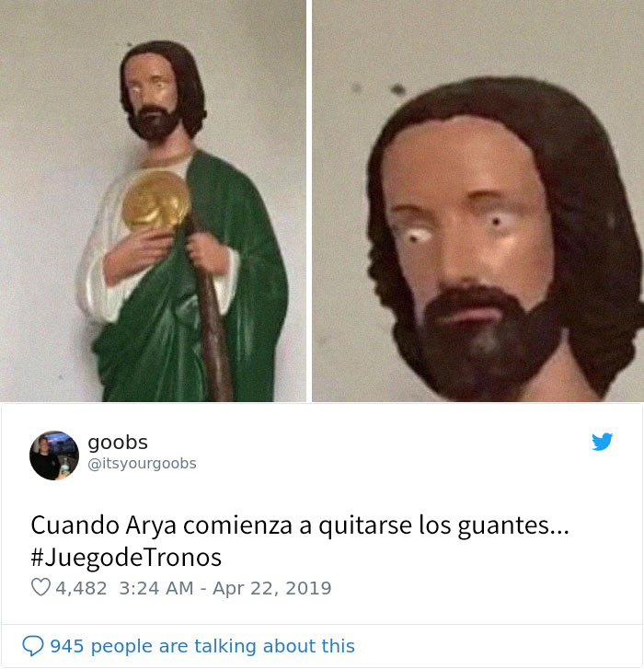
Task: Click the 945 people are talking link
Action: [202, 646]
